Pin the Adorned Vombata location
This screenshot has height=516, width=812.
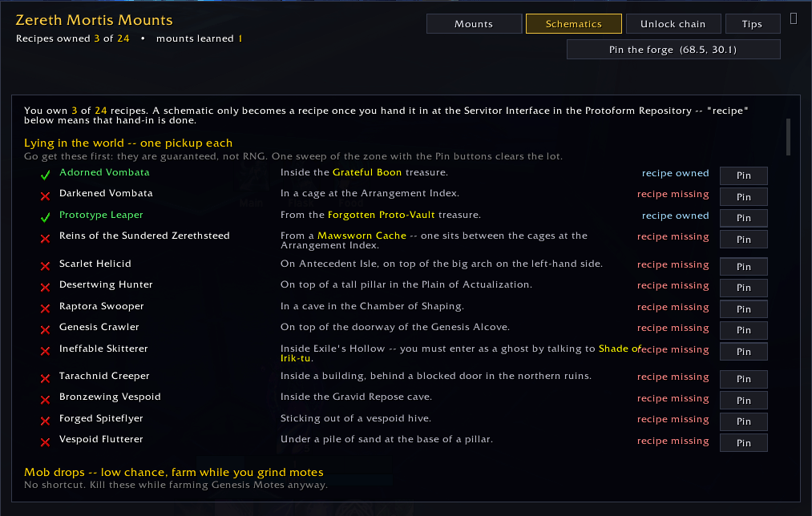point(744,175)
